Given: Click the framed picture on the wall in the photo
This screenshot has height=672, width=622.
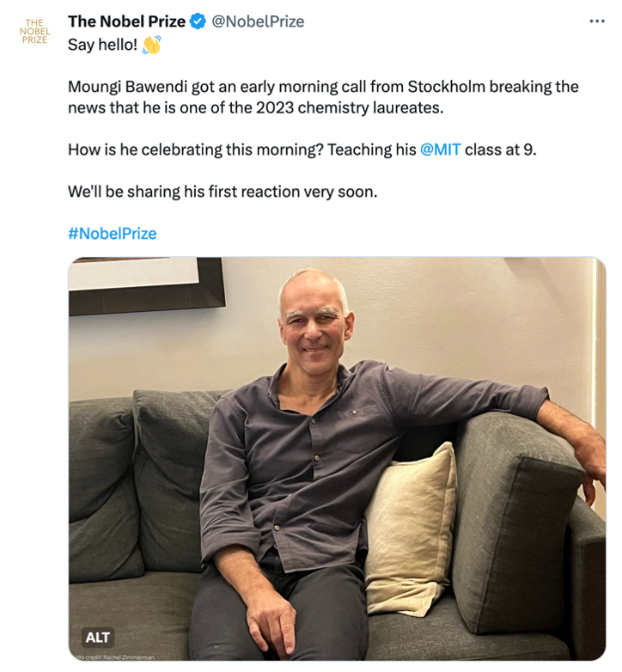Looking at the screenshot, I should click(x=146, y=284).
